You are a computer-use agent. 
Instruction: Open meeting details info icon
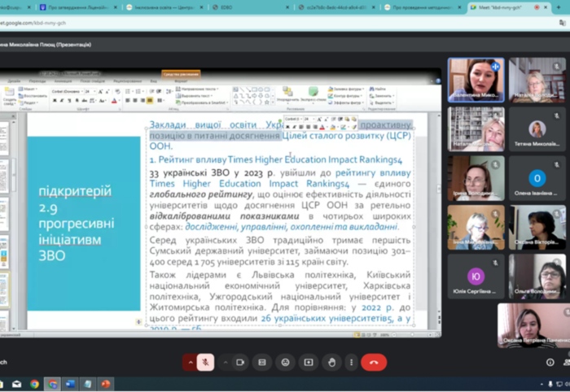[550, 362]
